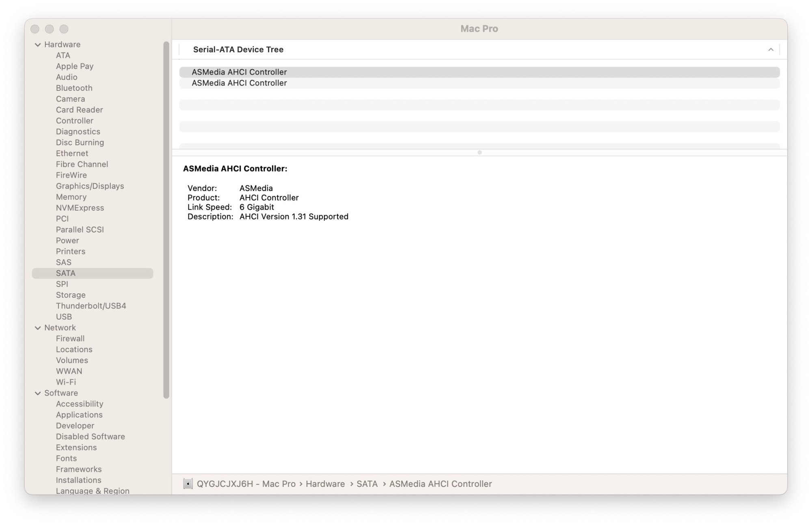Viewport: 812px width, 525px height.
Task: Select Graphics/Displays in the sidebar
Action: pos(90,186)
